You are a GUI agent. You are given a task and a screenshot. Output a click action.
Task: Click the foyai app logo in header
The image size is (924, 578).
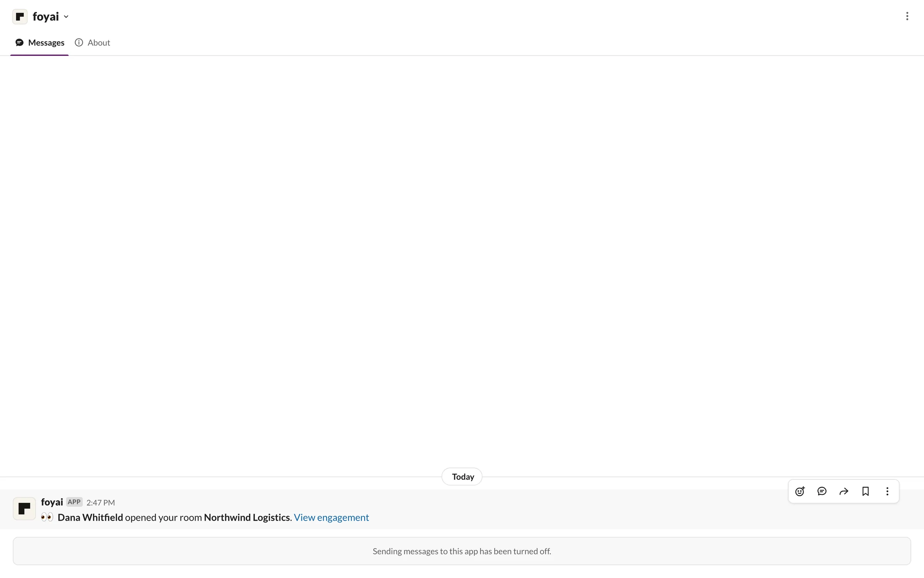click(x=20, y=17)
